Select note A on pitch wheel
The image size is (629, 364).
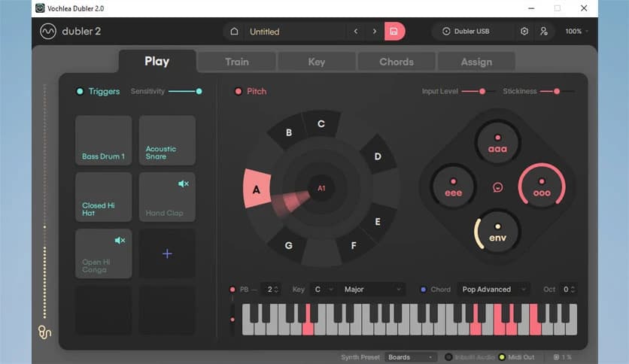pyautogui.click(x=257, y=189)
